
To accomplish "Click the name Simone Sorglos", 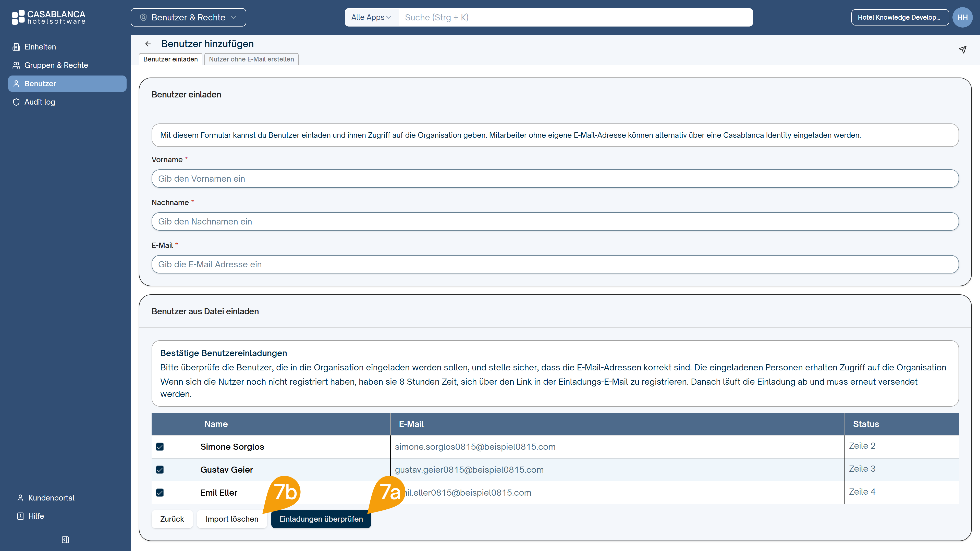I will tap(232, 447).
